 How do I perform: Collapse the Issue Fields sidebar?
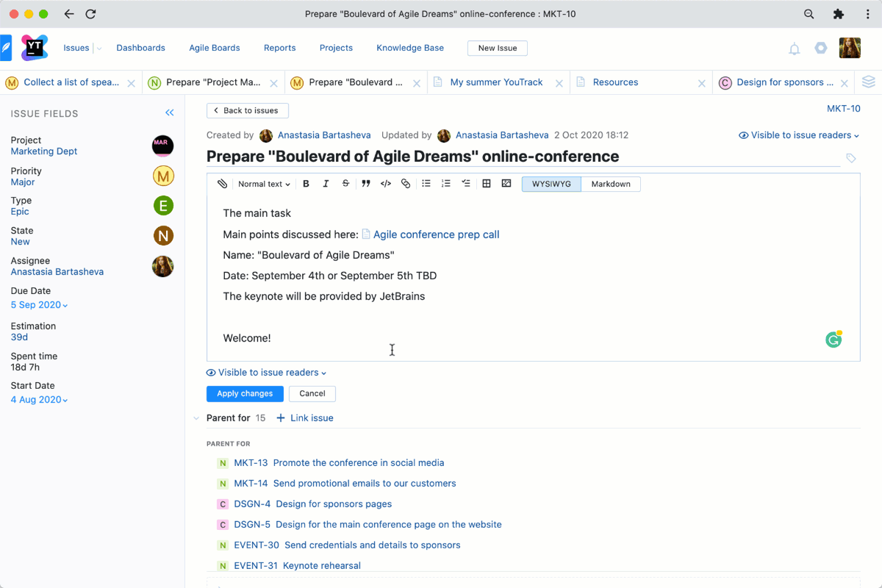pos(170,113)
